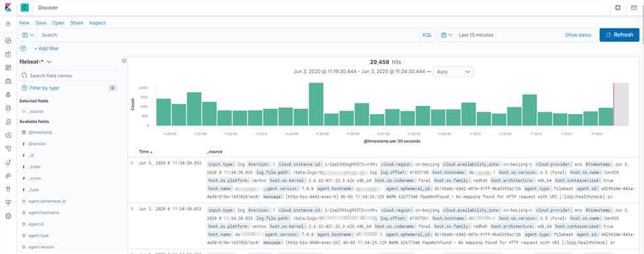Go to Discover compass icon in sidebar

pos(8,41)
